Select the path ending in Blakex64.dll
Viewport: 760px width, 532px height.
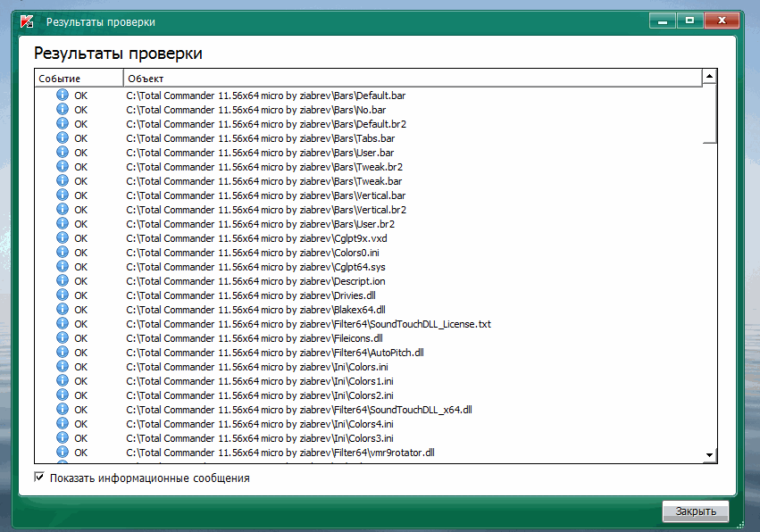pos(255,310)
